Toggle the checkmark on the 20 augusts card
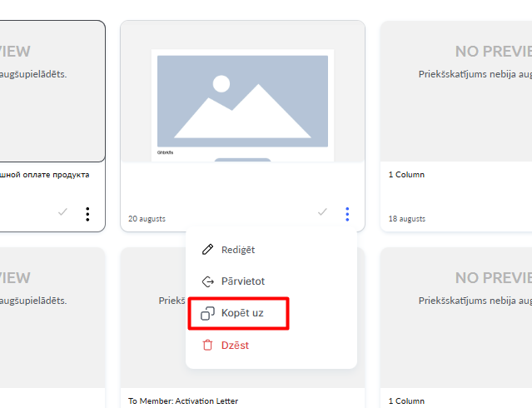Screen dimensions: 532x408 point(323,212)
